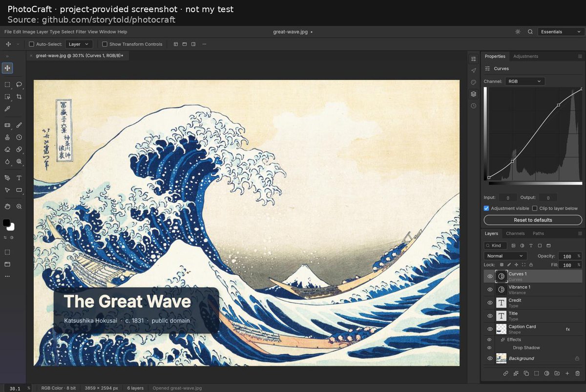This screenshot has height=392, width=586.
Task: Open the color palette dock icon
Action: click(473, 82)
